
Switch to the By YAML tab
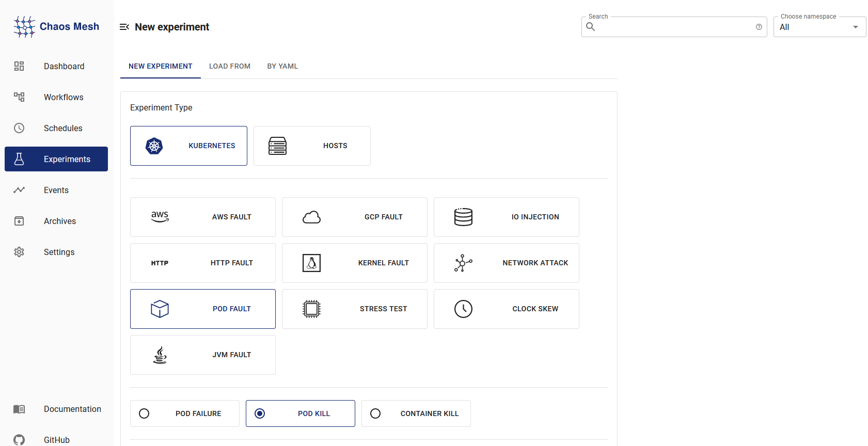[x=282, y=66]
